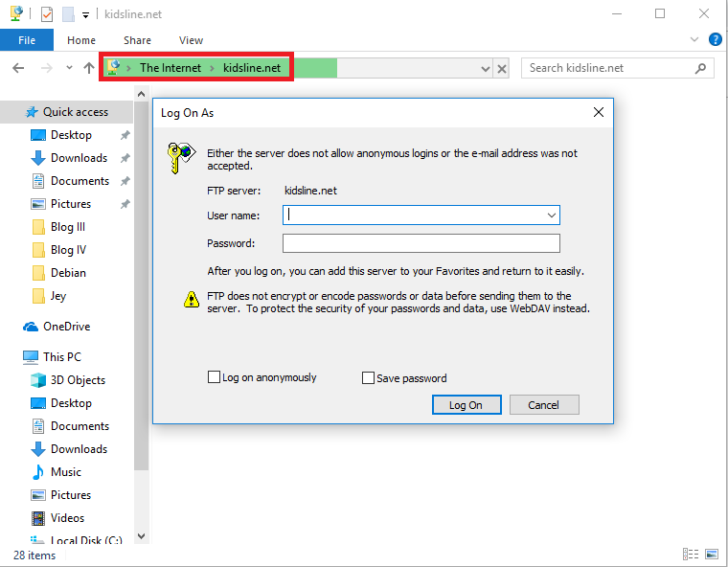This screenshot has width=728, height=567.
Task: Go back with the Back arrow
Action: pos(18,68)
